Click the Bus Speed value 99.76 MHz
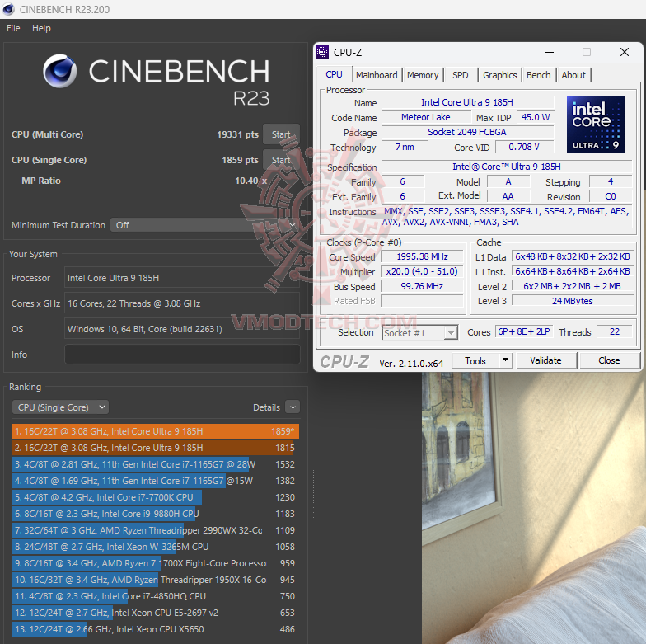646x644 pixels. [x=422, y=286]
